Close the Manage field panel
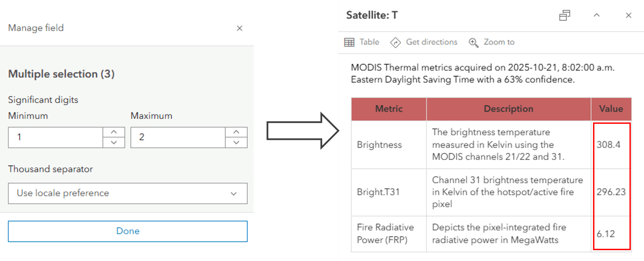 (239, 28)
